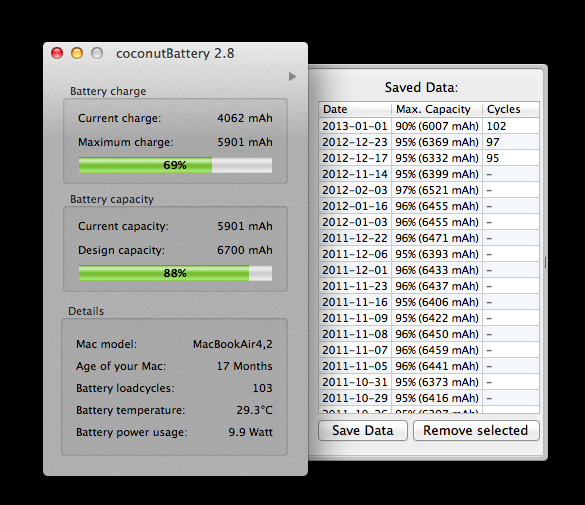Click the 88% battery capacity progress bar

tap(175, 273)
